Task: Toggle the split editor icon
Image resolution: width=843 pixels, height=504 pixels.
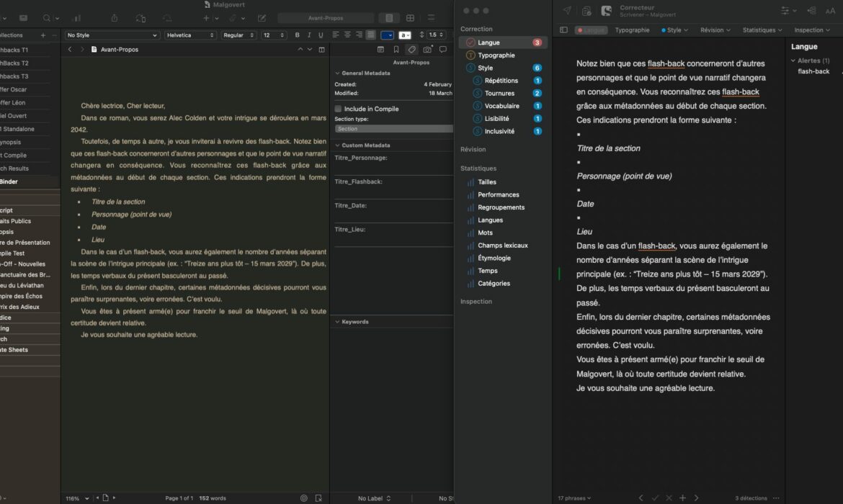Action: [x=322, y=50]
